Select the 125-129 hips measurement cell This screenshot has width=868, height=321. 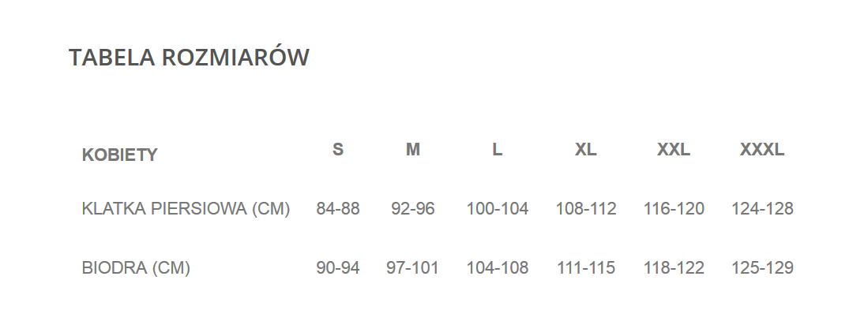pos(762,268)
